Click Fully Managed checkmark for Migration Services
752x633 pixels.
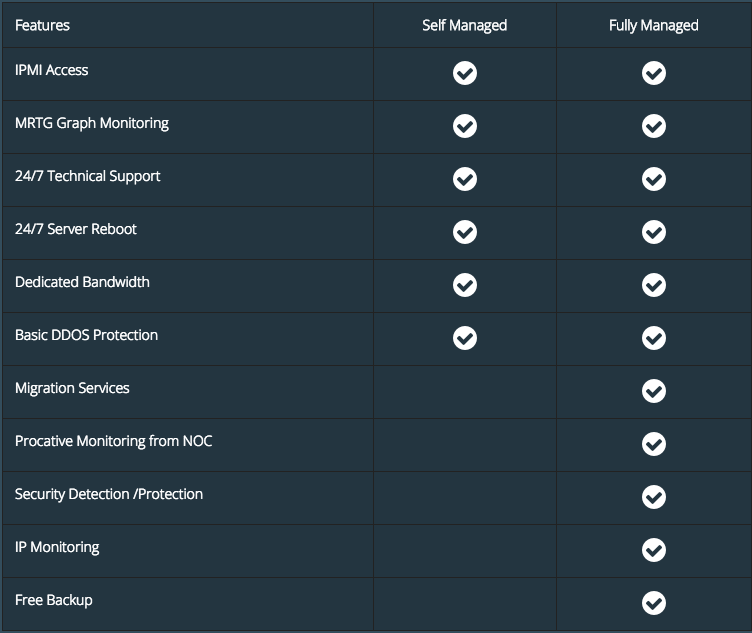(x=654, y=391)
